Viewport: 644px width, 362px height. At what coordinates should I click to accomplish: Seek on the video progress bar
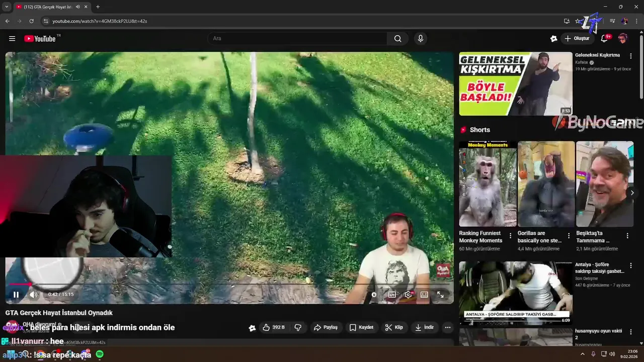(229, 285)
